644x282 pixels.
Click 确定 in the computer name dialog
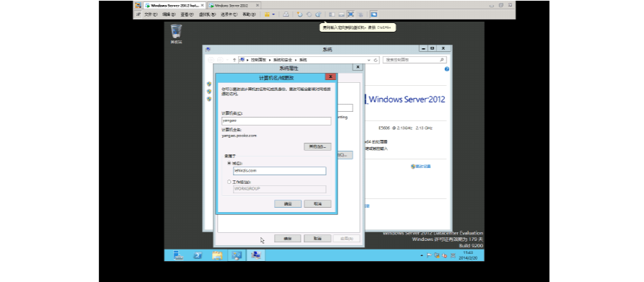288,203
